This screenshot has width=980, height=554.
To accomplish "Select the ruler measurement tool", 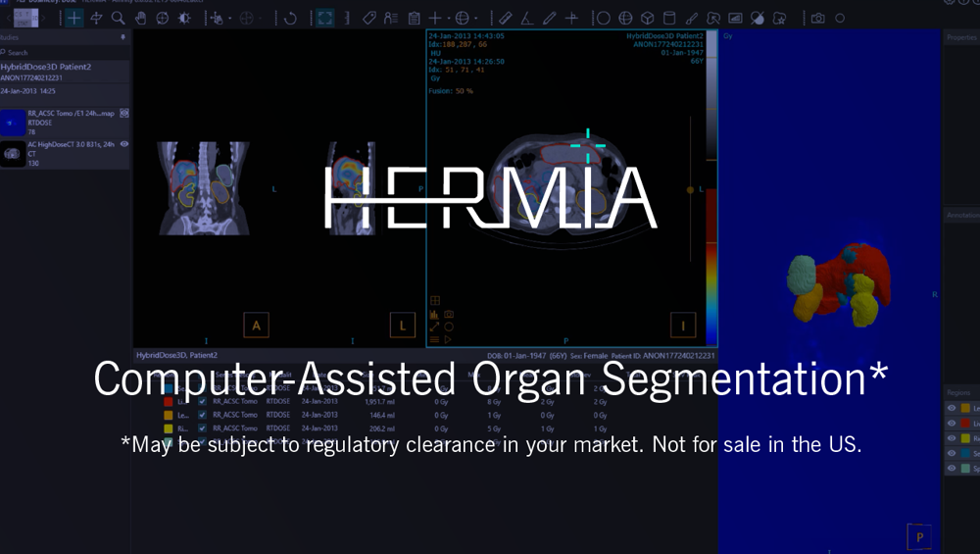I will pos(506,19).
